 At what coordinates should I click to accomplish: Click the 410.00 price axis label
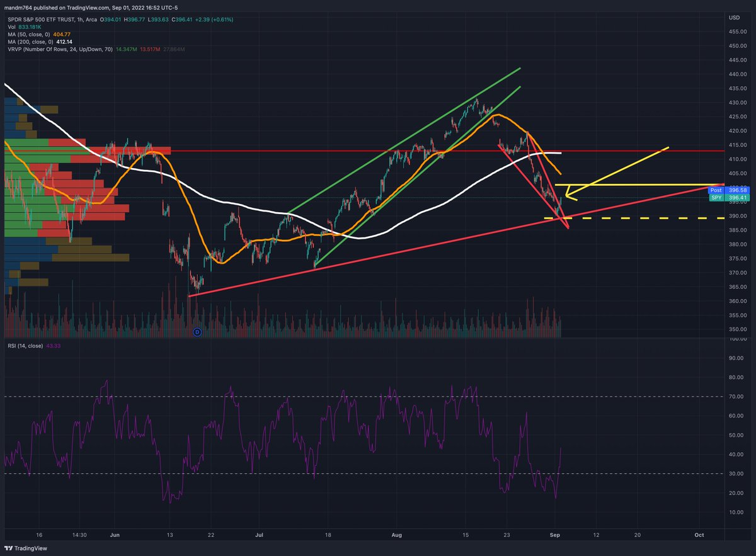[736, 159]
